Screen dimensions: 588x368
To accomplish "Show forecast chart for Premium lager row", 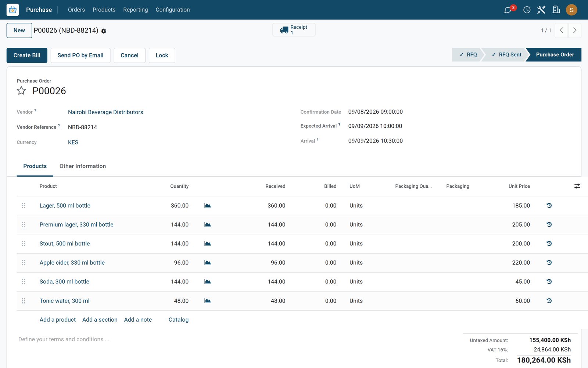I will 208,224.
